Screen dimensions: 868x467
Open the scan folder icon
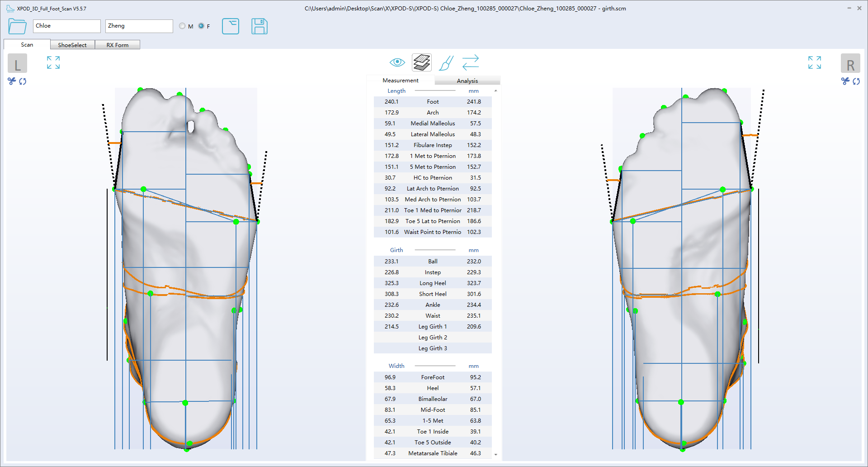(x=17, y=26)
